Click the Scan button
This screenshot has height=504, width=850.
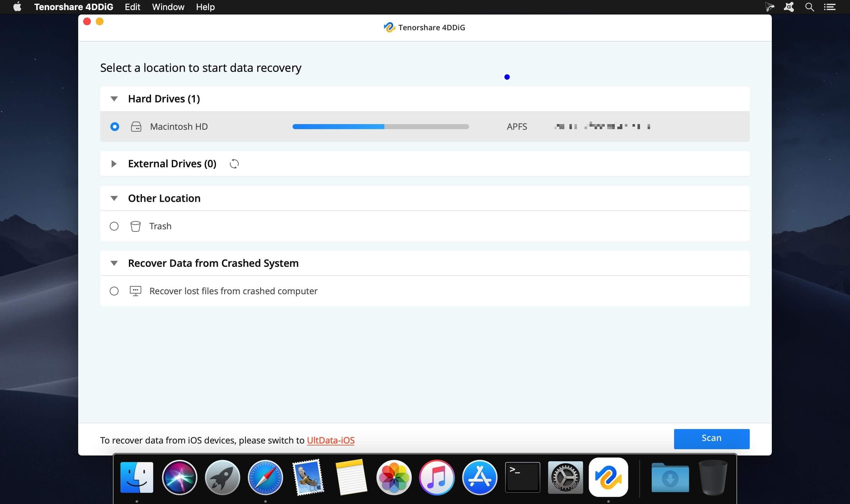(x=711, y=438)
